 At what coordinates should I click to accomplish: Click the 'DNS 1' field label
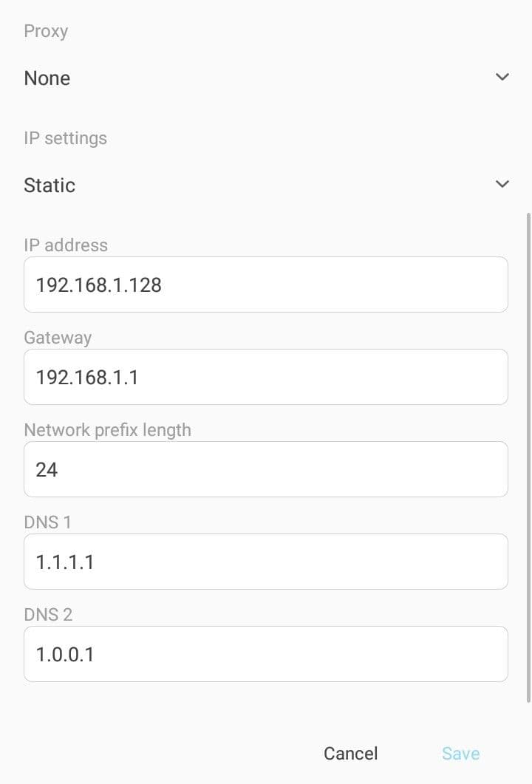pyautogui.click(x=47, y=522)
